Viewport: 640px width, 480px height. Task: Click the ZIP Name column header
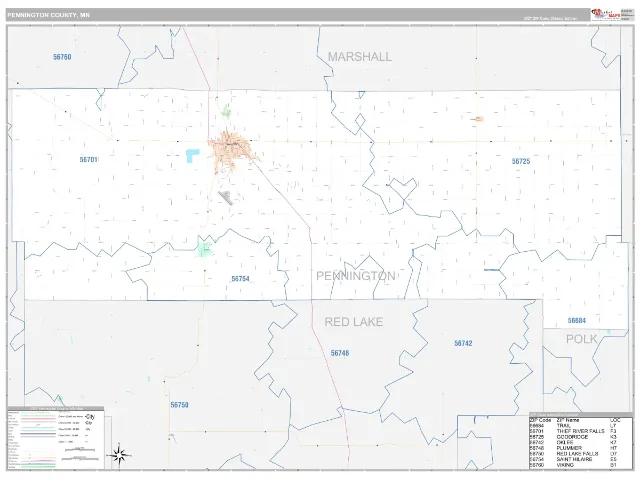(x=568, y=420)
